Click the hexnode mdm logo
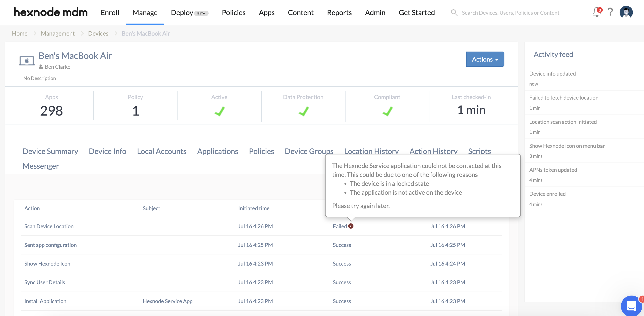Viewport: 644px width, 316px height. [51, 12]
